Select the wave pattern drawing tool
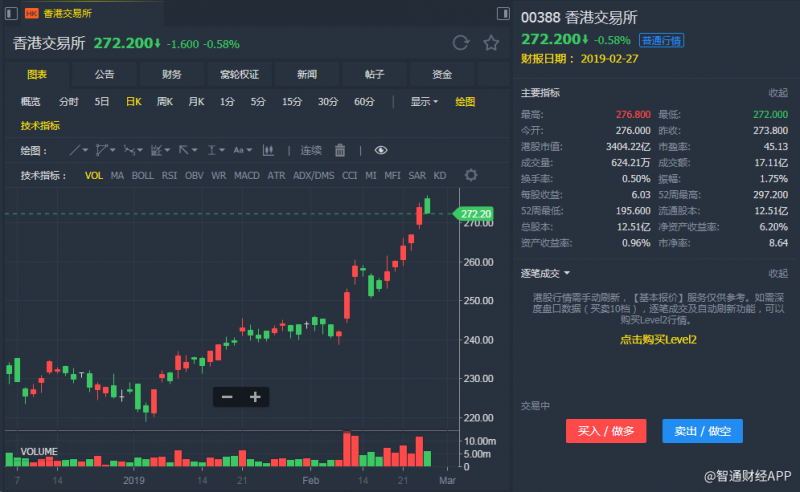The height and width of the screenshot is (492, 800). point(129,150)
